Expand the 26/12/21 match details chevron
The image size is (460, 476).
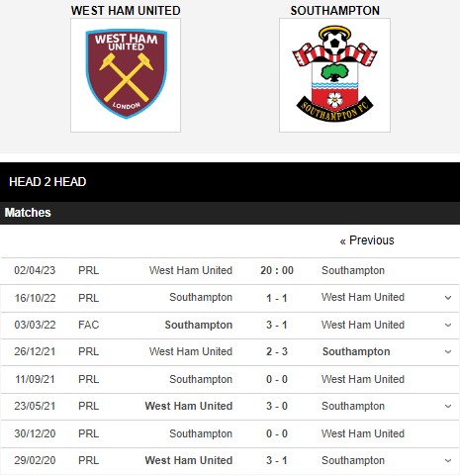click(448, 351)
